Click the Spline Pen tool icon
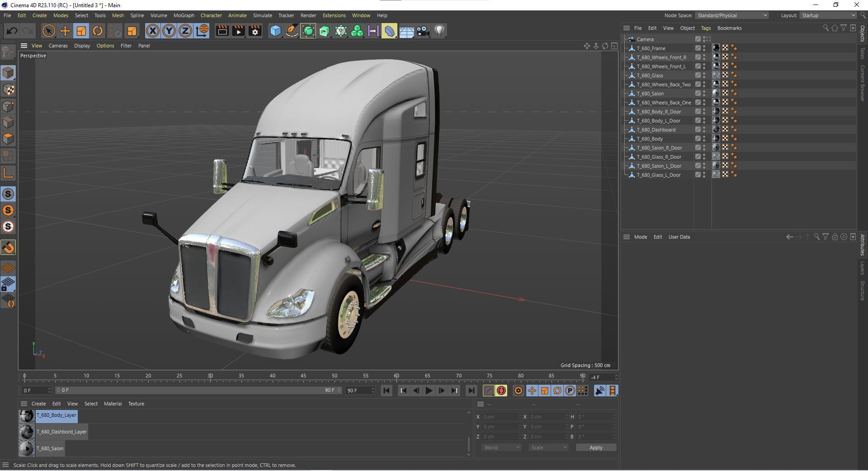 292,31
